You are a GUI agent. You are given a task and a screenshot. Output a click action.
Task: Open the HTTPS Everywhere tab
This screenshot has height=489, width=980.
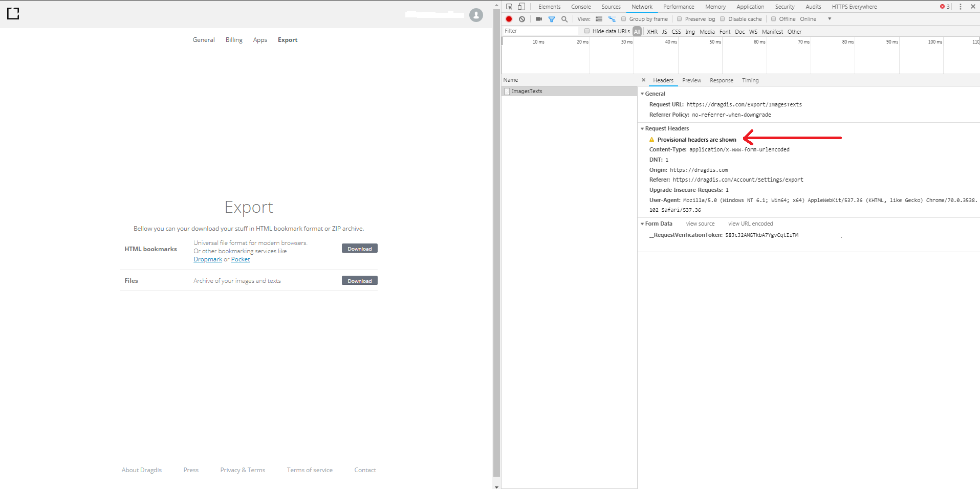point(854,7)
